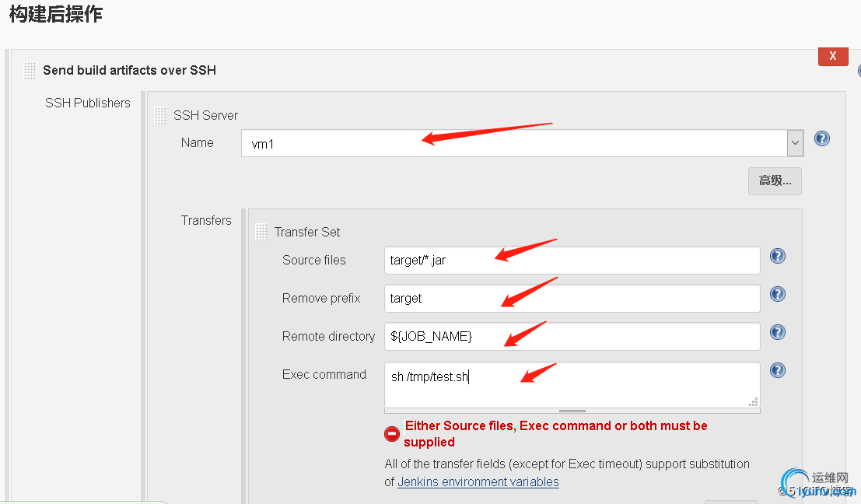The image size is (861, 504).
Task: Click the SSH Publishers label
Action: pyautogui.click(x=88, y=103)
